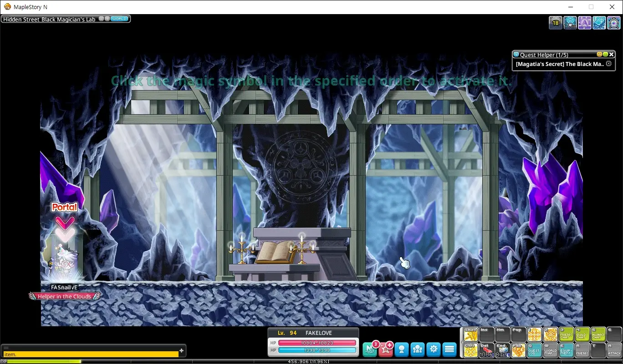Screen dimensions: 623x364
Task: Open the red star event icon
Action: click(386, 349)
